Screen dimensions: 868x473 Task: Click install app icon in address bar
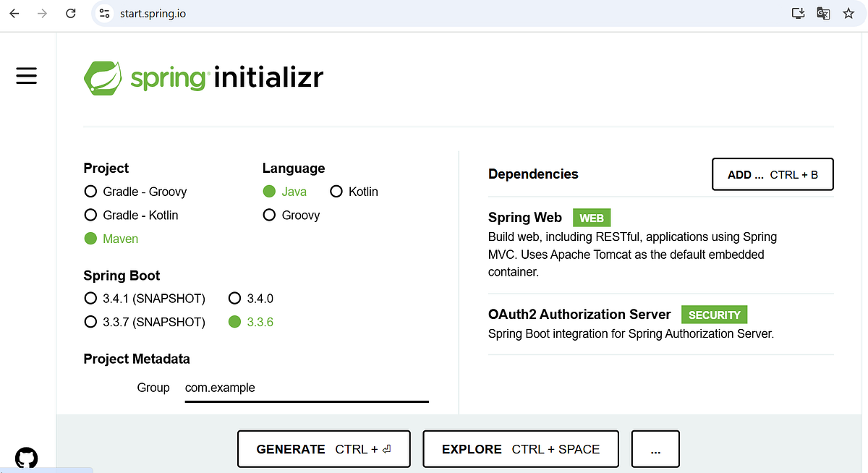tap(799, 13)
